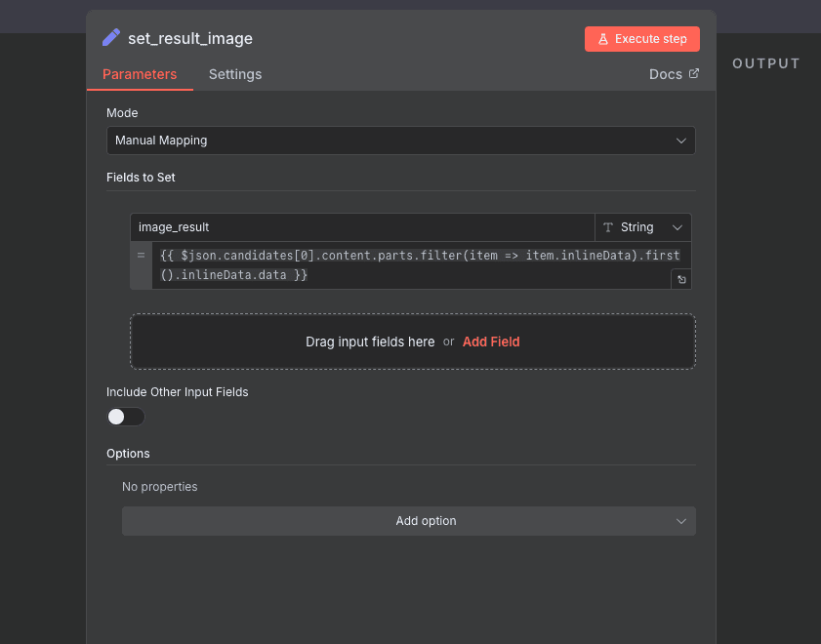
Task: Expand the String field type dropdown arrow
Action: click(677, 227)
